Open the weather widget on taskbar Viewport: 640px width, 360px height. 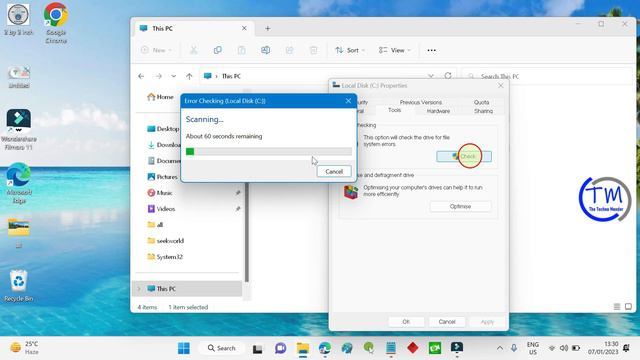click(24, 348)
